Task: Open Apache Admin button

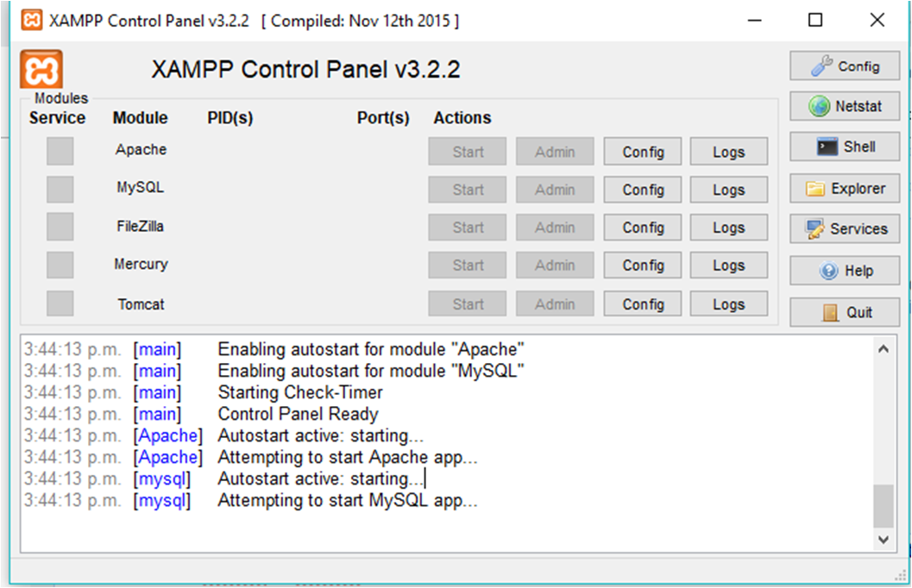Action: tap(555, 152)
